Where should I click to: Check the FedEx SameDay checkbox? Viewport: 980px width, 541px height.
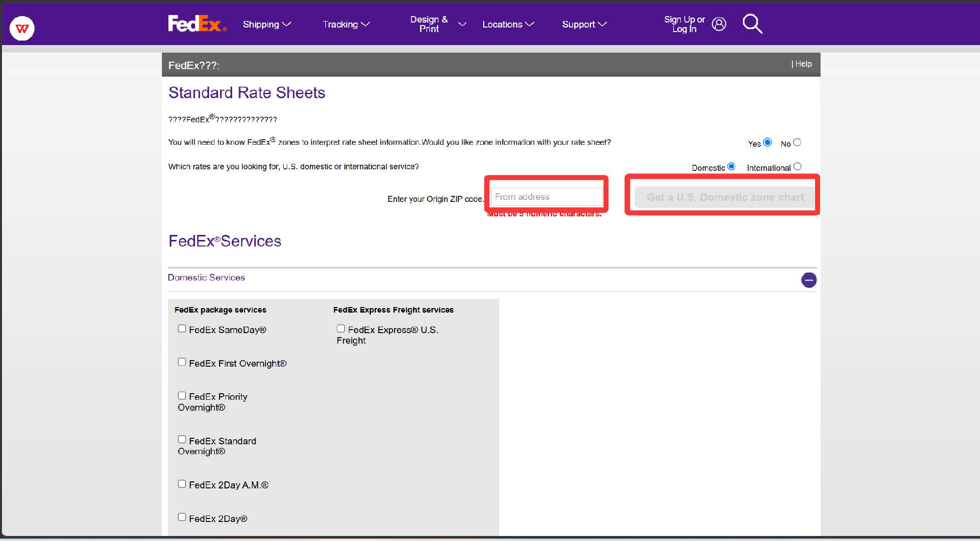click(182, 329)
